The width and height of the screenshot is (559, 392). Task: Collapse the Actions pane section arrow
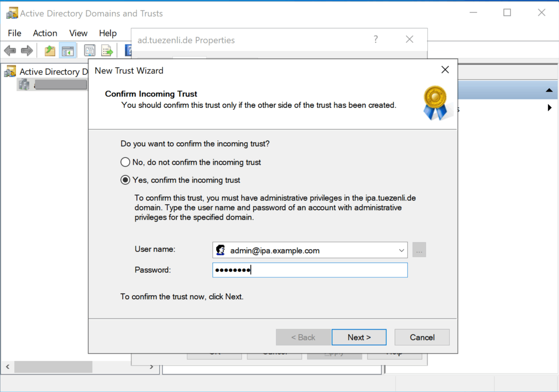pyautogui.click(x=549, y=90)
